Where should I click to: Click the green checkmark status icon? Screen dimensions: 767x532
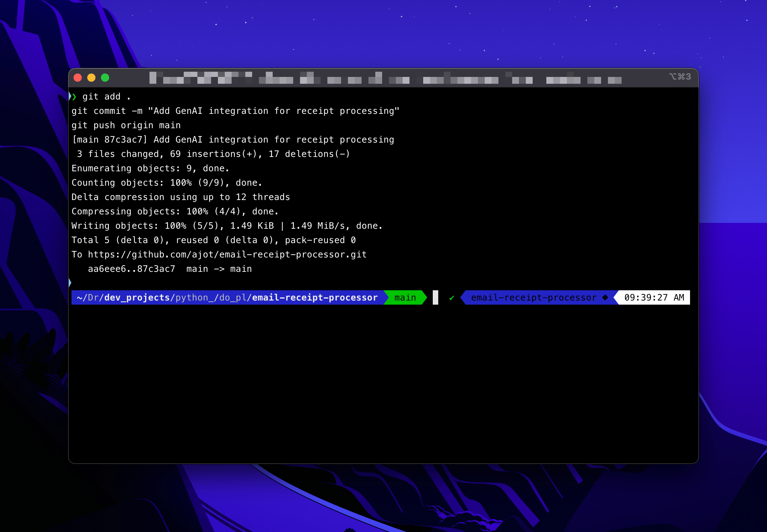pos(452,298)
